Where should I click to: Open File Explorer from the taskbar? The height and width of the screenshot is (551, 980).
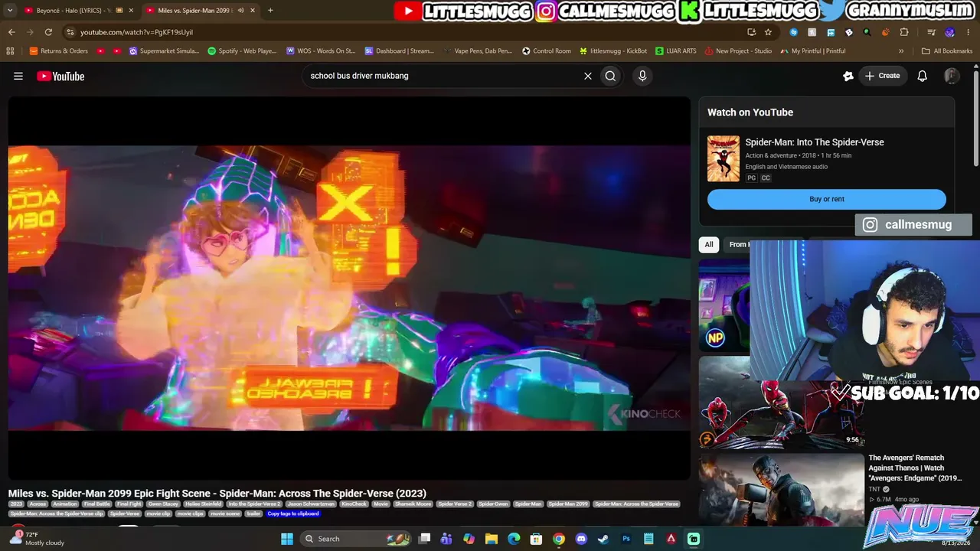[x=492, y=539]
